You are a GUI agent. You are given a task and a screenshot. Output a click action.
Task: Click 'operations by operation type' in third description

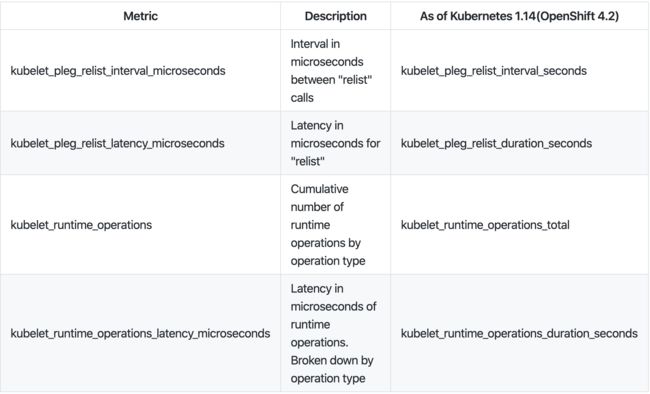[328, 252]
